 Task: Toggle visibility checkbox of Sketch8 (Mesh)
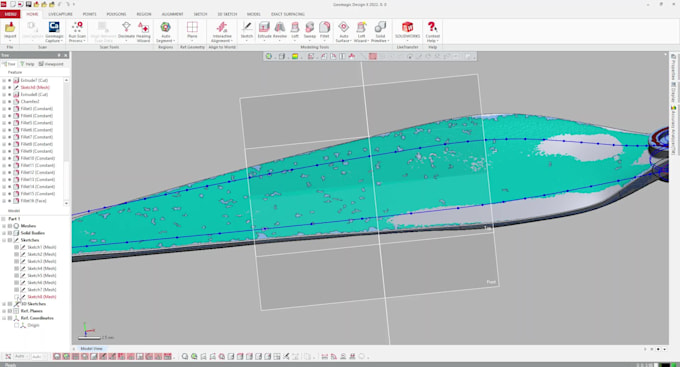coord(16,297)
